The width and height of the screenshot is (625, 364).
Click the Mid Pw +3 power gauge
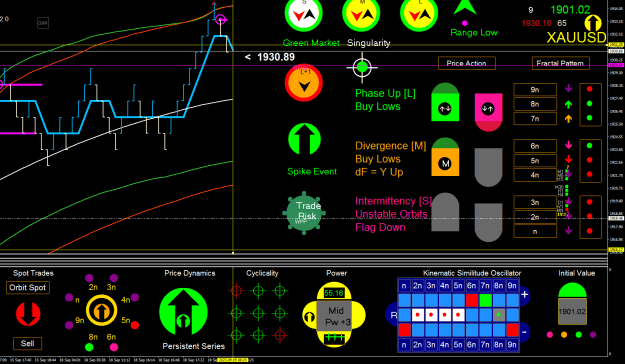[334, 316]
